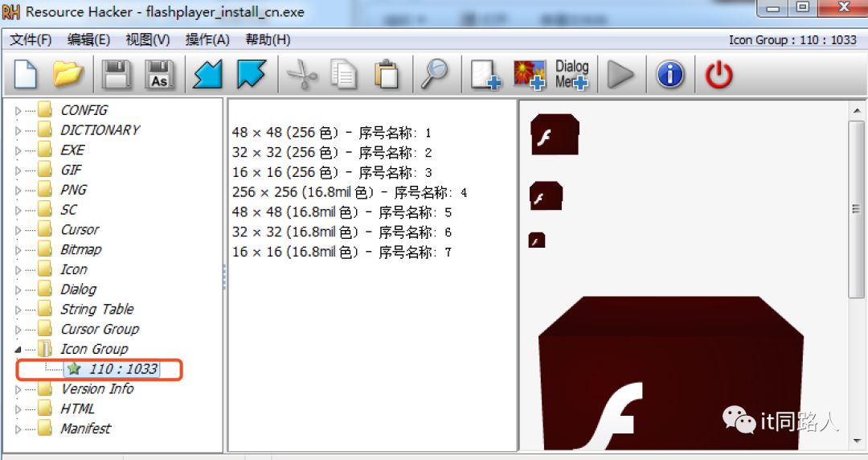Click the blue flag arrow toolbar icon
The width and height of the screenshot is (868, 460).
[x=252, y=74]
